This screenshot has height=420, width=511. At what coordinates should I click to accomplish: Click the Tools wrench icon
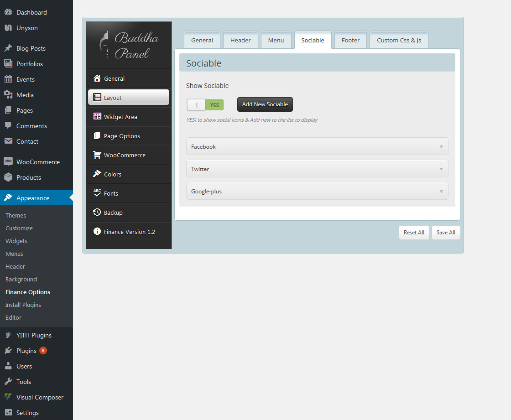tap(8, 382)
